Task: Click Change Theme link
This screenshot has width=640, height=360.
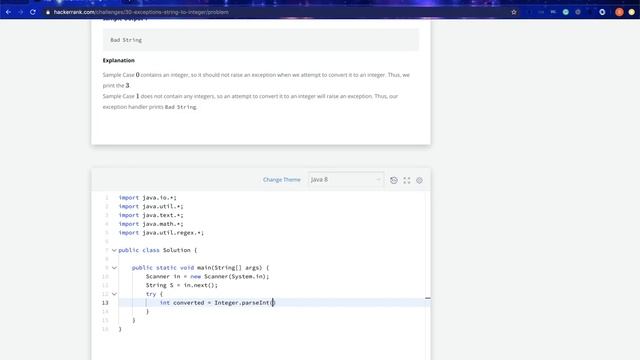Action: (x=282, y=180)
